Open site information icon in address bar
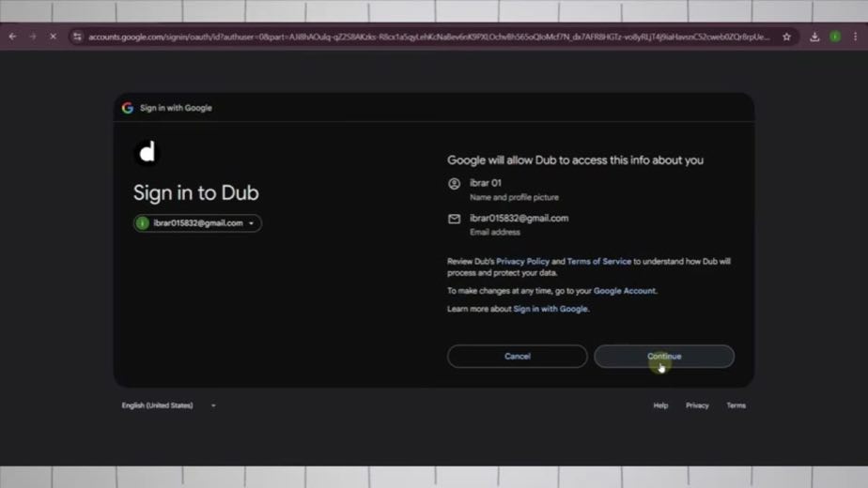 [x=77, y=37]
